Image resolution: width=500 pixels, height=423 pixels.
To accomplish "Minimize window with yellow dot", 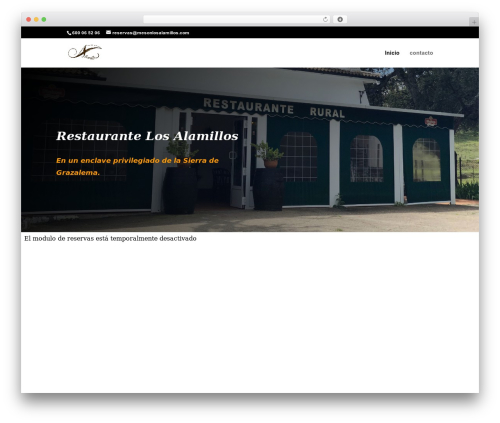I will (x=36, y=19).
